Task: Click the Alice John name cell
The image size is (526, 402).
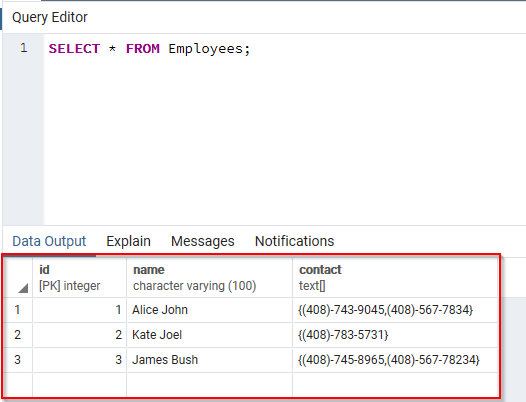Action: coord(209,310)
